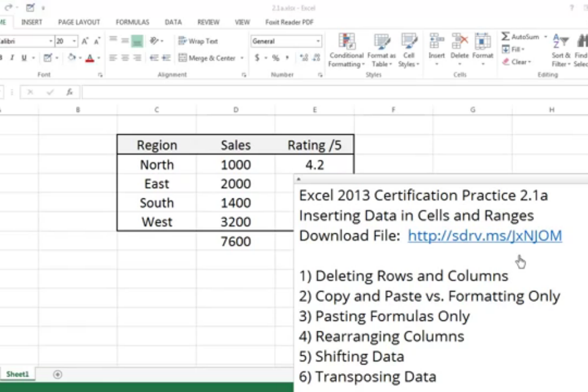Open the Foxit Reader PDF tab
Image resolution: width=588 pixels, height=392 pixels.
coord(289,22)
